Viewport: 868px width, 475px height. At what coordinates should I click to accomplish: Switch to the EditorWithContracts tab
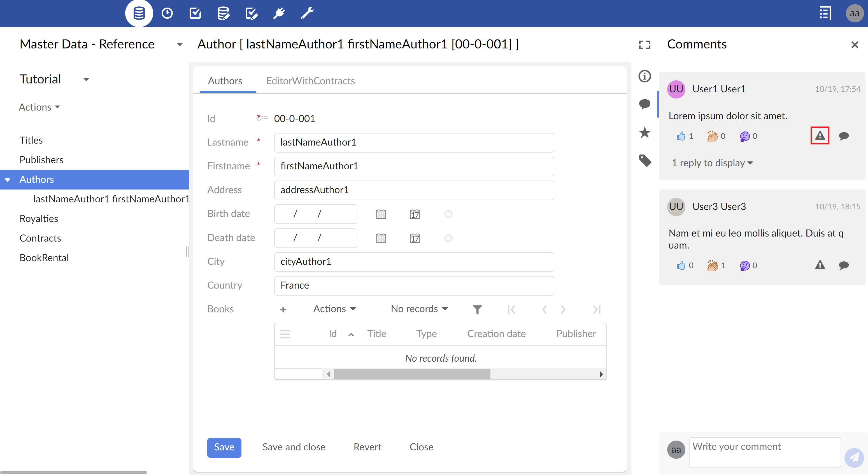pos(310,81)
